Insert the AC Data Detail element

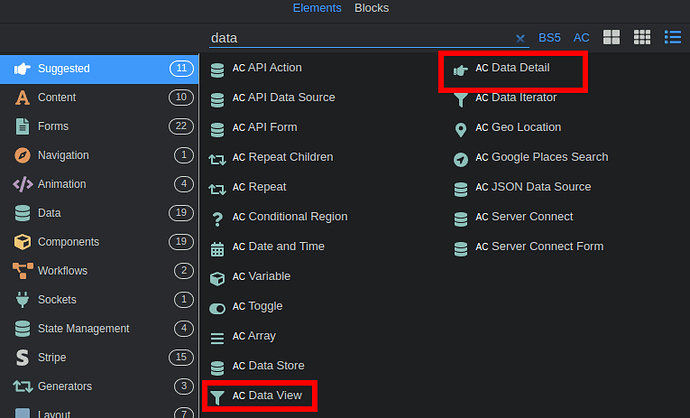point(512,68)
